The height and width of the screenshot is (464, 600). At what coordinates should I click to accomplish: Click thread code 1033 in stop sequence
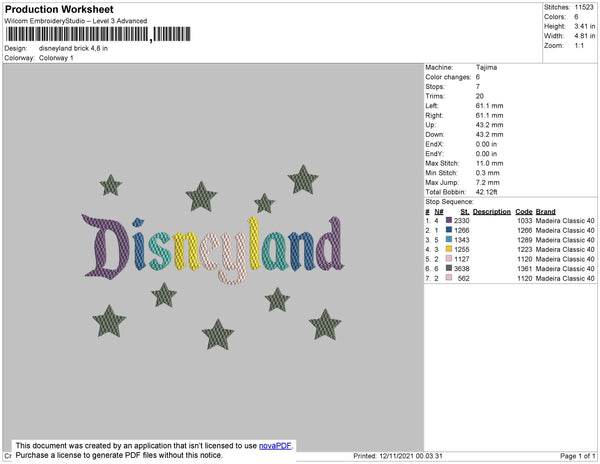coord(525,221)
